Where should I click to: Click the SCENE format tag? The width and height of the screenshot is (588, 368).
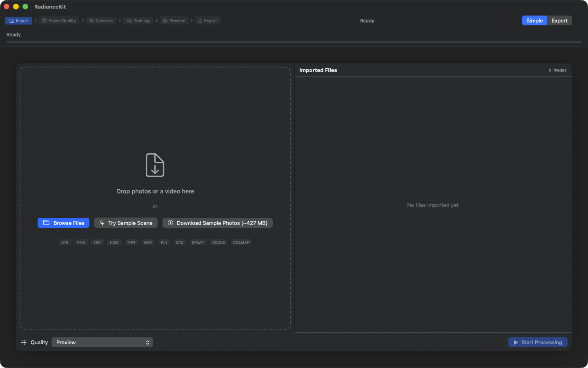[218, 242]
